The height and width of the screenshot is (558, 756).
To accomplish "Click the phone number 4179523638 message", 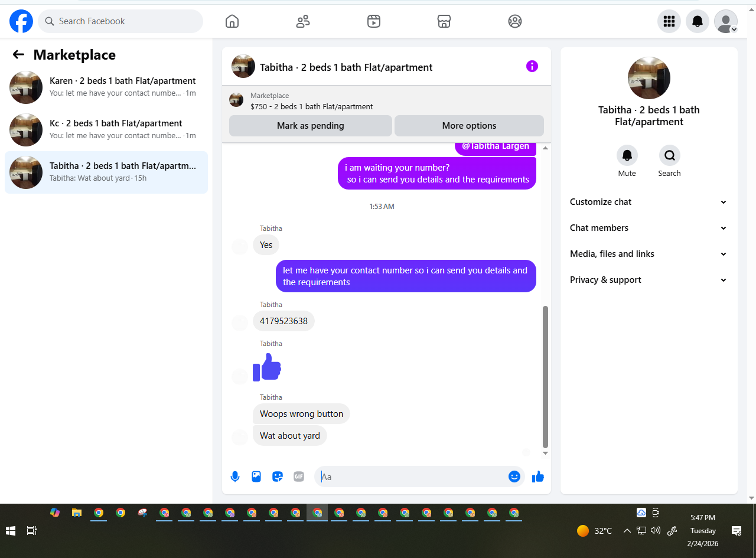I will pos(283,321).
